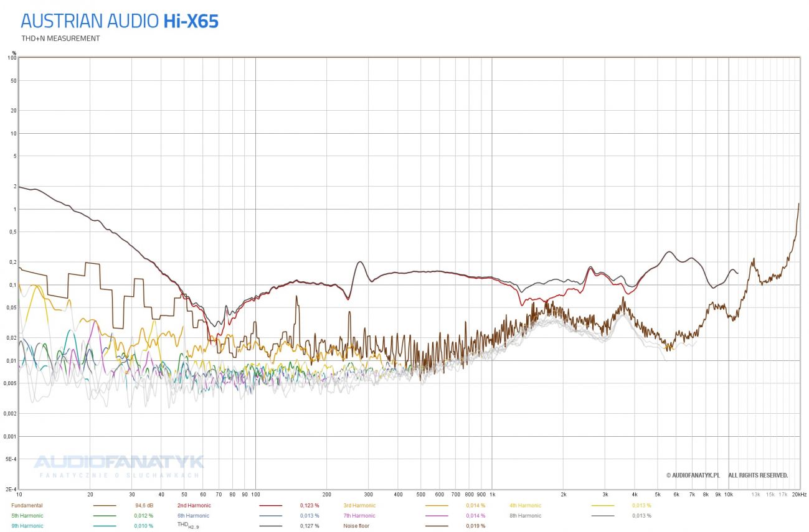The height and width of the screenshot is (532, 809).
Task: Click the 6th Harmonic blue-gray line swatch
Action: 271,516
